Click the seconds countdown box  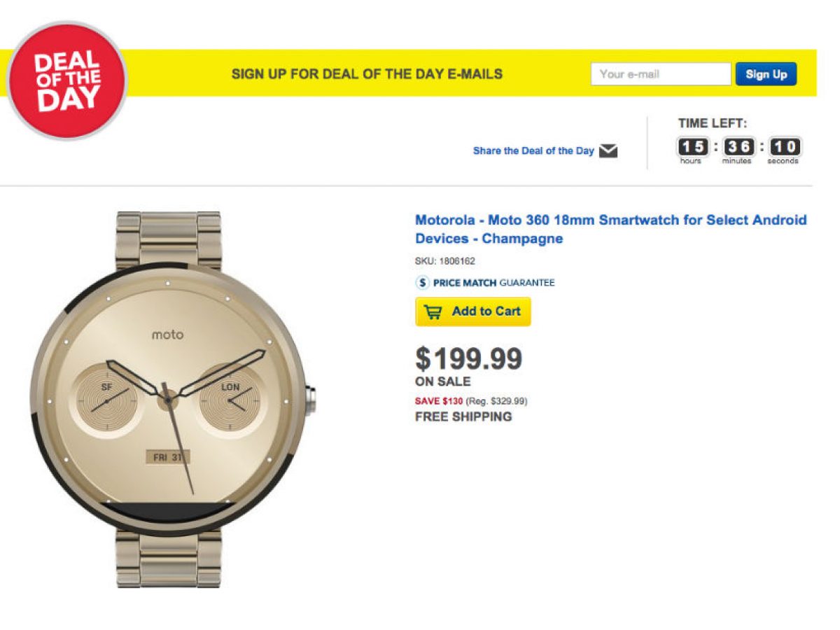784,148
